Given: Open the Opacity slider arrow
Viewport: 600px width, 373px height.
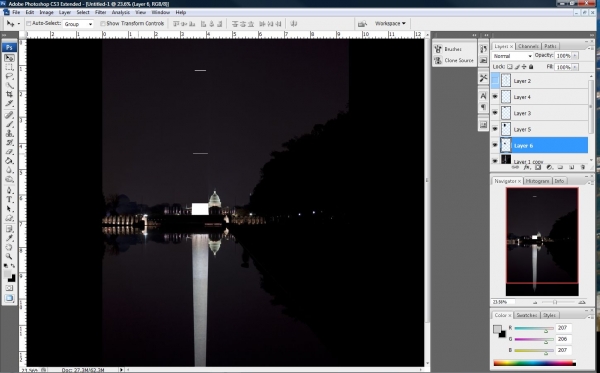Looking at the screenshot, I should [575, 56].
